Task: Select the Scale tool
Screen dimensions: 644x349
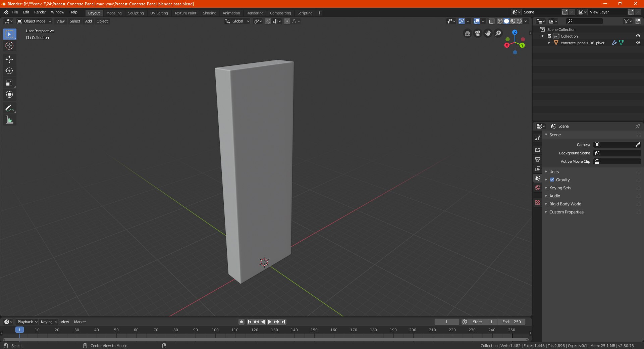Action: (9, 83)
